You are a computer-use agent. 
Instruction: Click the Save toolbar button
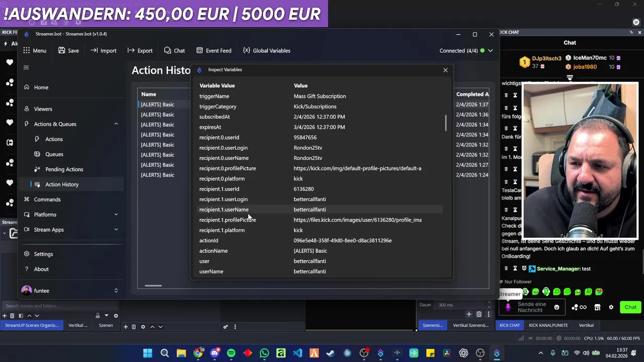pos(68,50)
